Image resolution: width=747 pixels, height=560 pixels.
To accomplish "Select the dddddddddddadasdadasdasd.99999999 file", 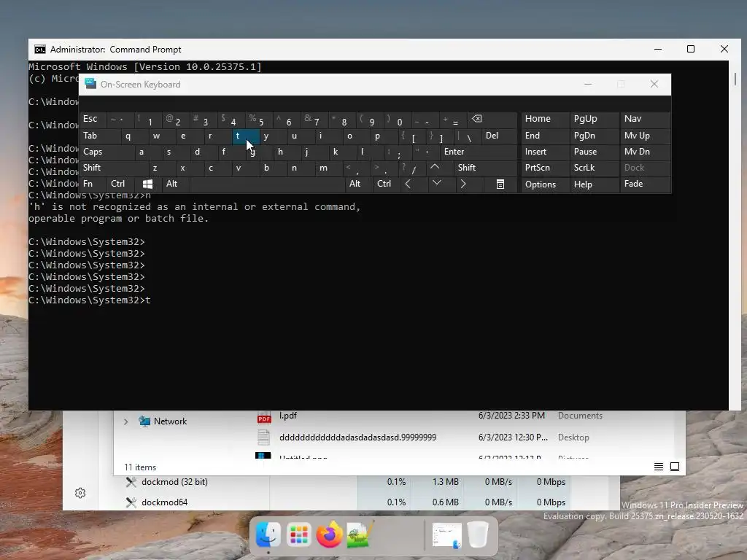I will click(x=357, y=437).
